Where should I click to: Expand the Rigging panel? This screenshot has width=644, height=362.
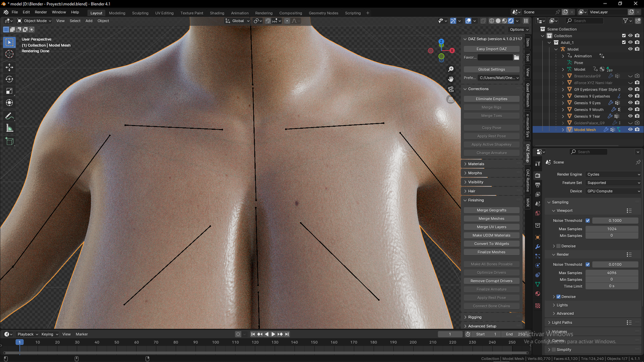click(x=474, y=317)
